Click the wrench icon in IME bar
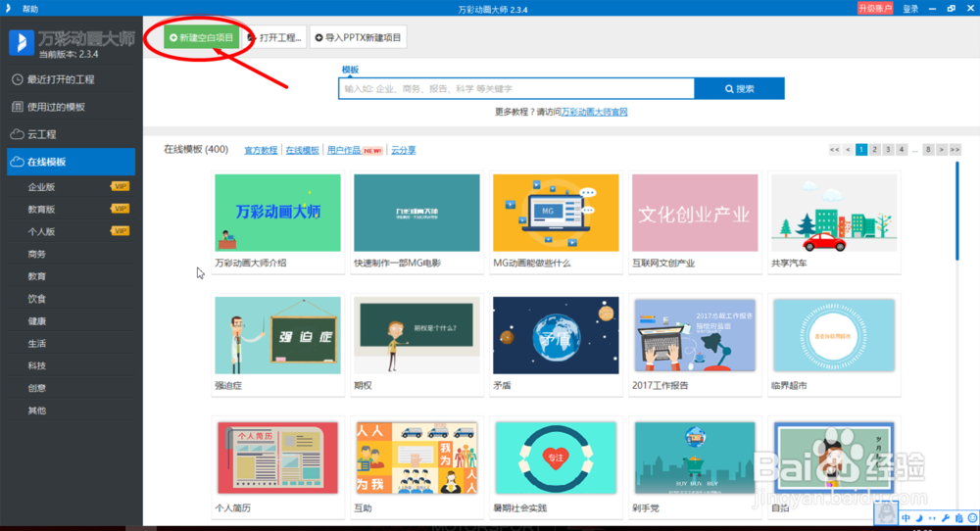The image size is (980, 531). pyautogui.click(x=946, y=518)
